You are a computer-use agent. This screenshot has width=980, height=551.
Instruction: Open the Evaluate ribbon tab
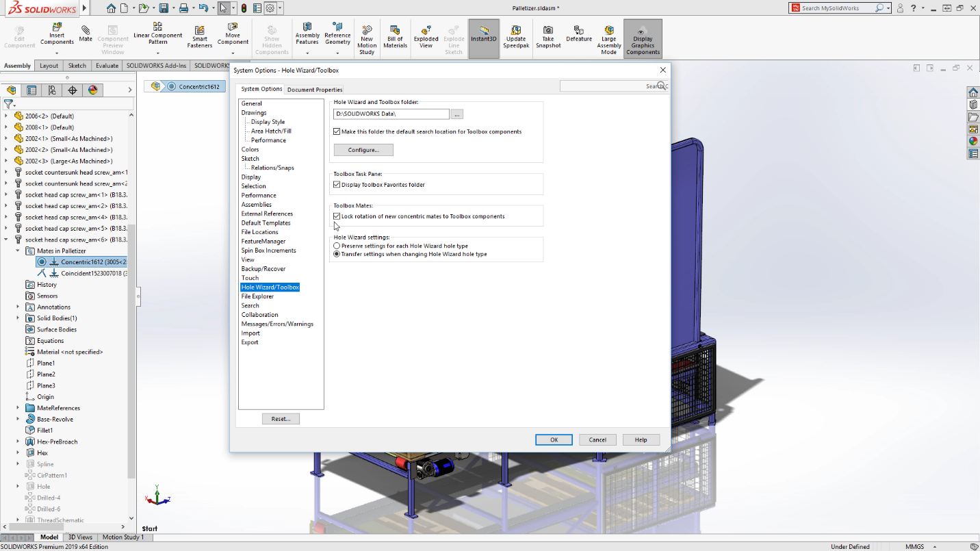(x=103, y=65)
